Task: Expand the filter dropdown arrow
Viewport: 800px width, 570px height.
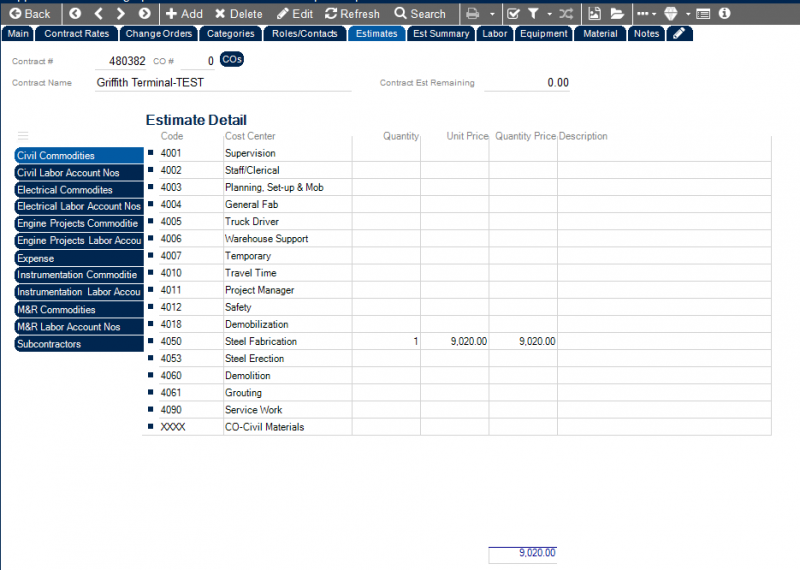Action: 549,14
